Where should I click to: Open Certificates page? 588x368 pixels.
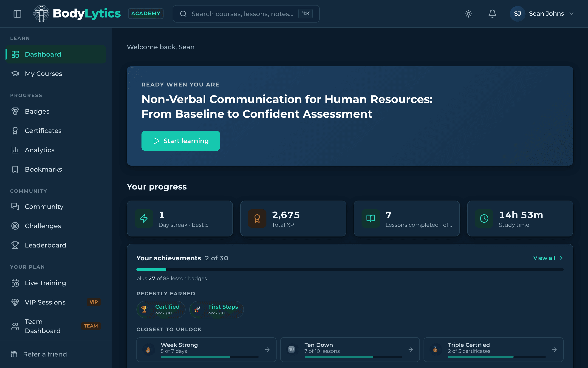(x=56, y=131)
